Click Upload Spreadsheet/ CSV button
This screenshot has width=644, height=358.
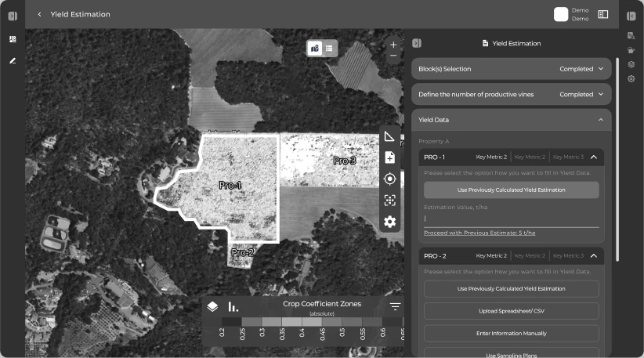coord(512,311)
